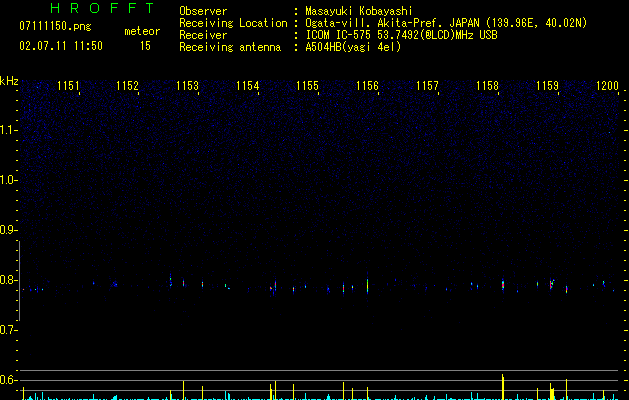Click the tall meteor echo at 1156
The image size is (629, 400).
[367, 285]
